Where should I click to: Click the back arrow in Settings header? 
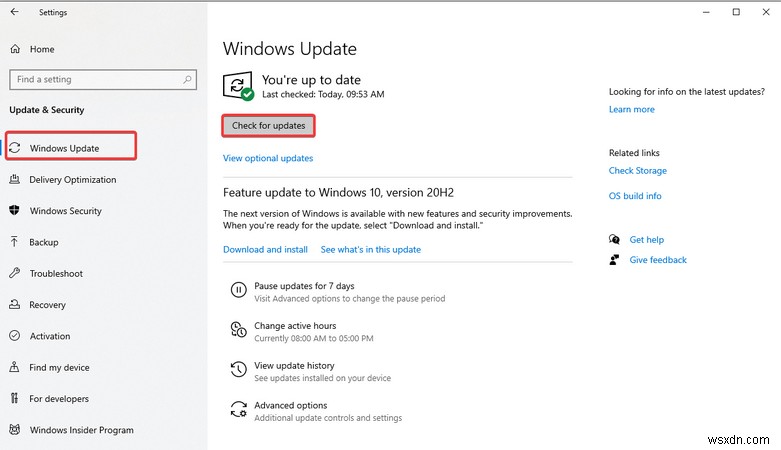tap(14, 12)
